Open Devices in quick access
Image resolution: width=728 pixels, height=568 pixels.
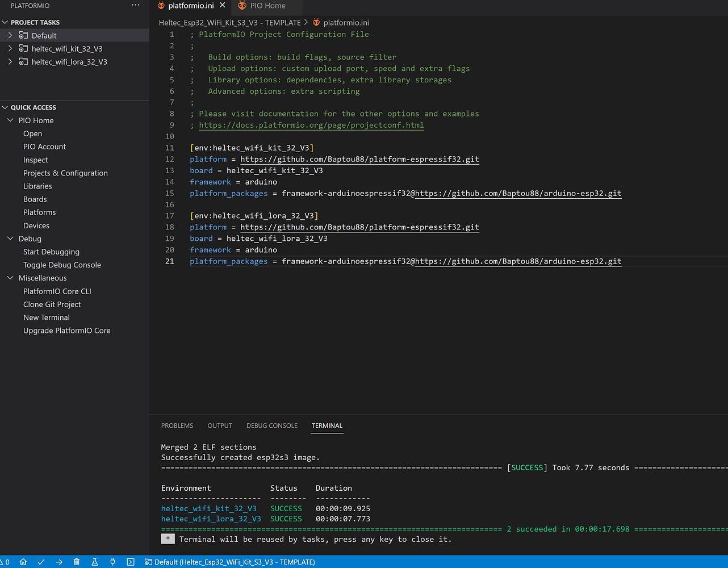pyautogui.click(x=36, y=225)
